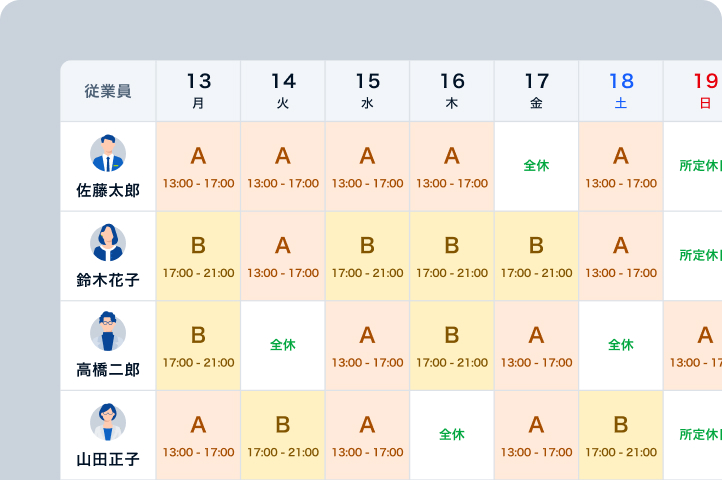
Task: Click the 山田正子 employee name
Action: click(x=108, y=460)
